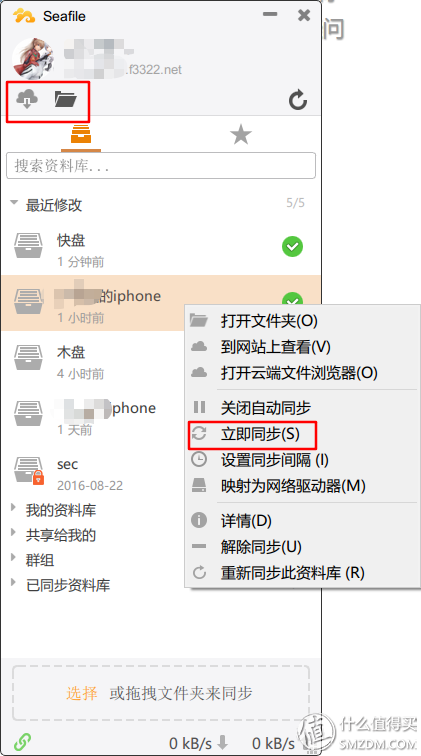Click the 搜索资料库 search field
This screenshot has width=421, height=756.
coord(161,166)
